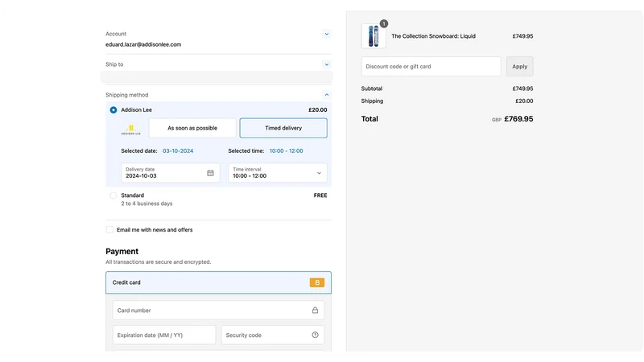Screen dimensions: 644x362
Task: Click the calendar icon in Delivery date field
Action: 210,173
